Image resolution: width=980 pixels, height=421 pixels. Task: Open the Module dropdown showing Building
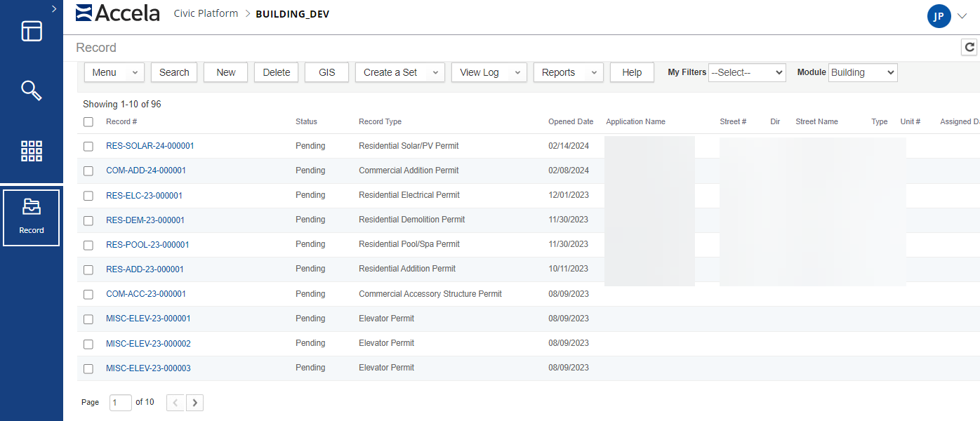pyautogui.click(x=862, y=72)
